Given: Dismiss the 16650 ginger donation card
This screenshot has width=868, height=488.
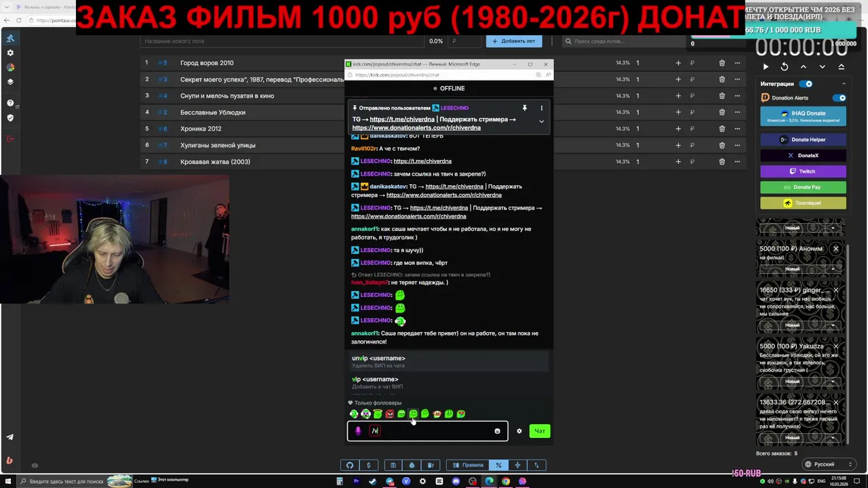Looking at the screenshot, I should pos(835,290).
